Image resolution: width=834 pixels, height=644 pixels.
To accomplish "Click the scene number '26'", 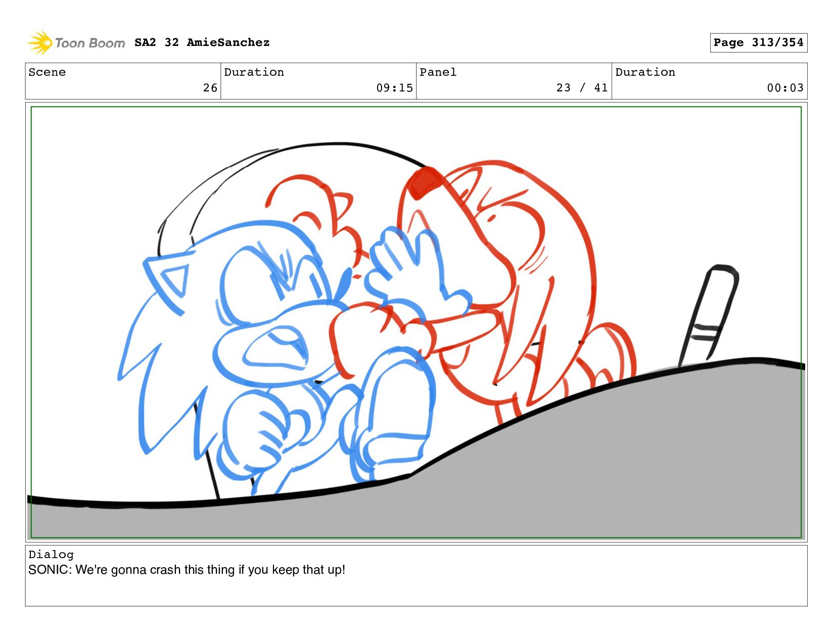I will coord(210,88).
